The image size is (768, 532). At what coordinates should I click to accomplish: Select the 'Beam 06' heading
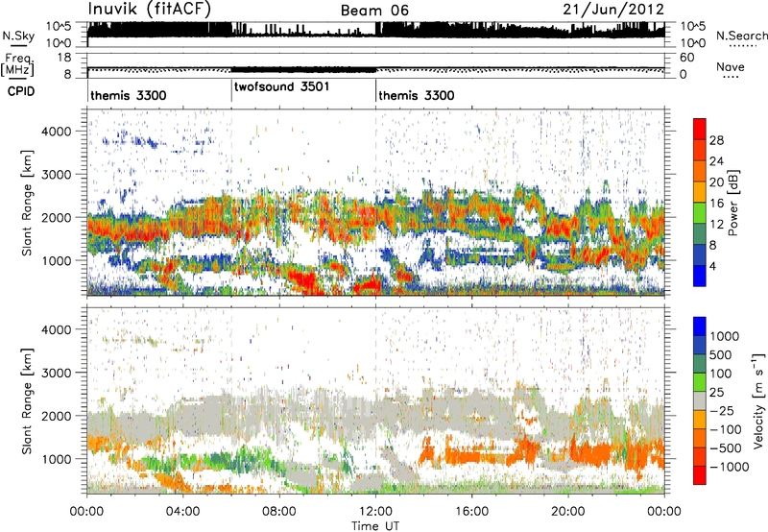[x=374, y=11]
